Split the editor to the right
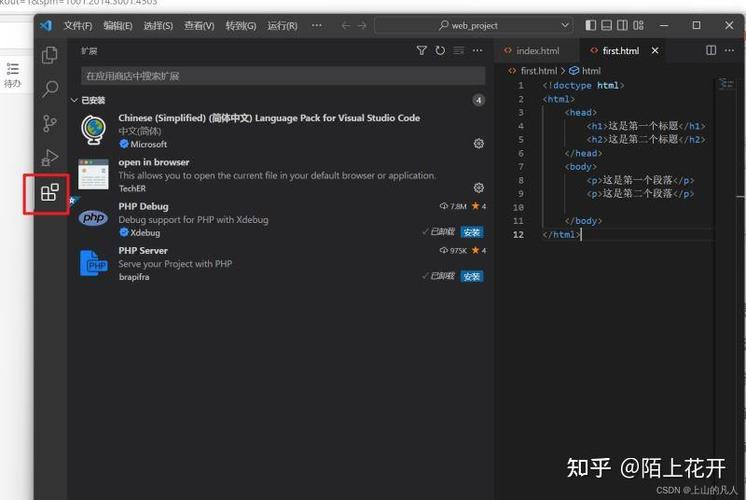The height and width of the screenshot is (500, 746). [711, 50]
